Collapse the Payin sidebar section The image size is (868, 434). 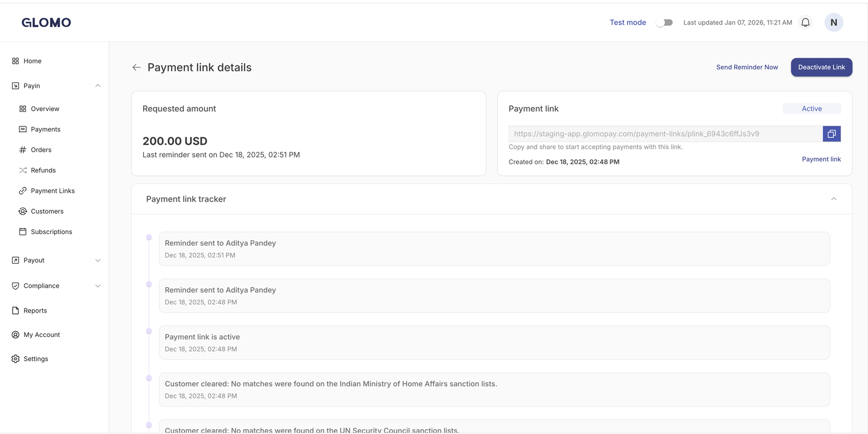[98, 86]
